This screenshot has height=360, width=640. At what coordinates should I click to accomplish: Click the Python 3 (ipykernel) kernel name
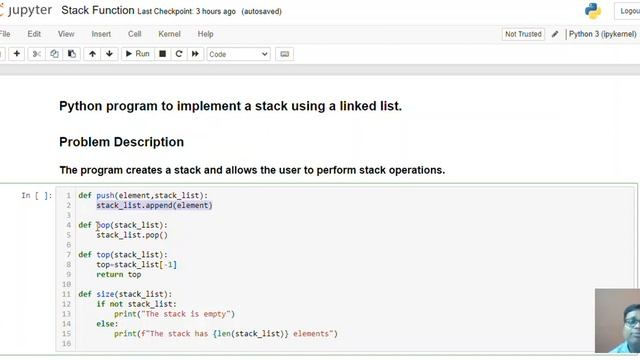pos(602,34)
